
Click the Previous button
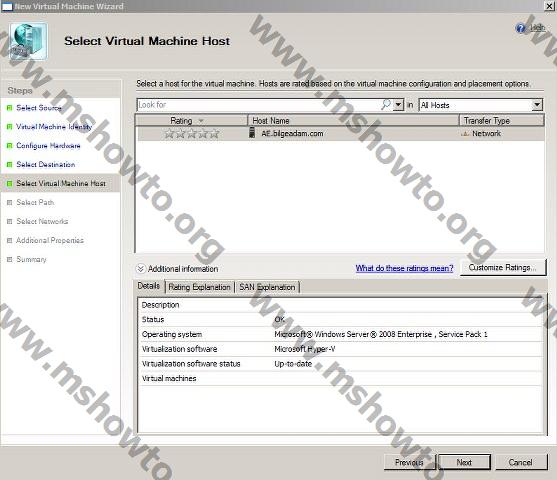[x=410, y=462]
